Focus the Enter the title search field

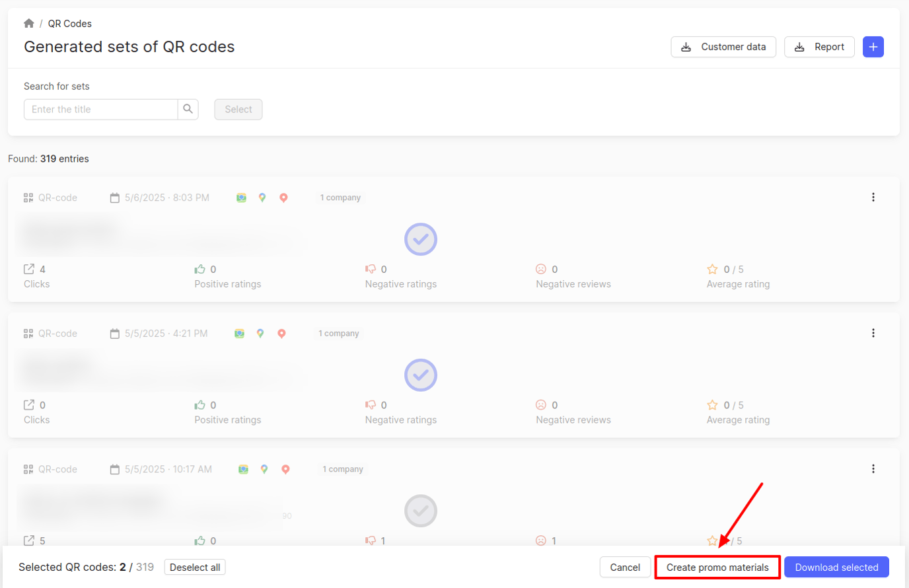click(x=101, y=110)
